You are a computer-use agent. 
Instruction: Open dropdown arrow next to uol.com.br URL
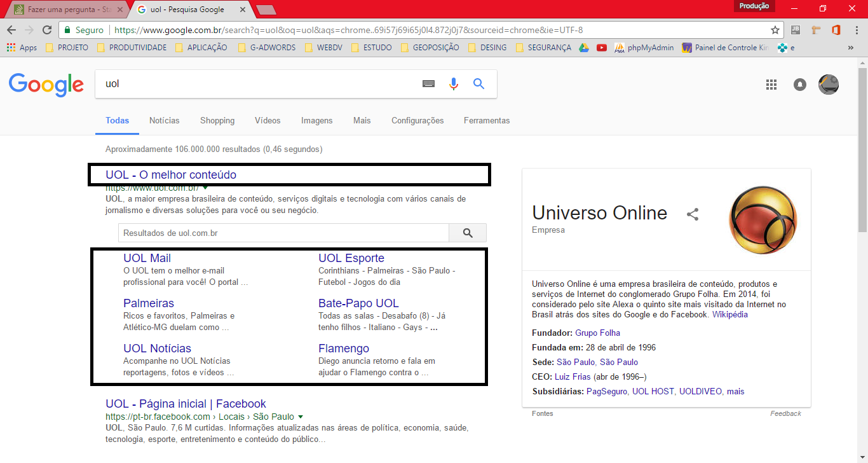coord(205,188)
